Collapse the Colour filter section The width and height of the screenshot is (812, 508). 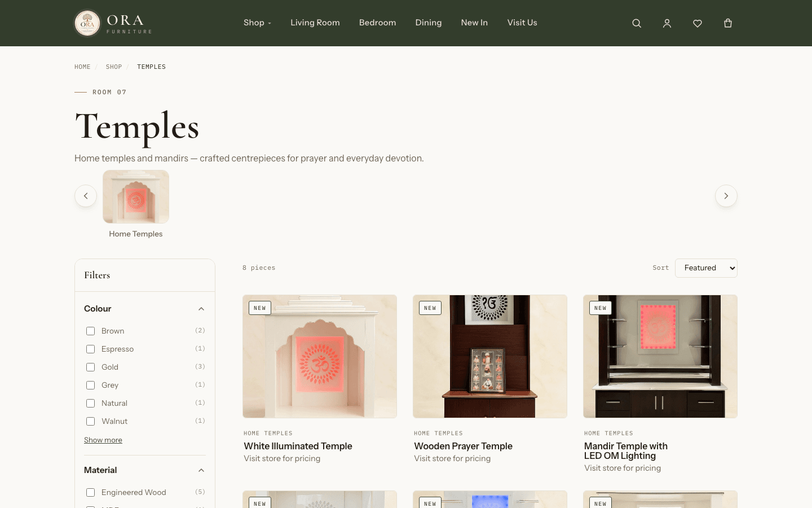pos(145,309)
